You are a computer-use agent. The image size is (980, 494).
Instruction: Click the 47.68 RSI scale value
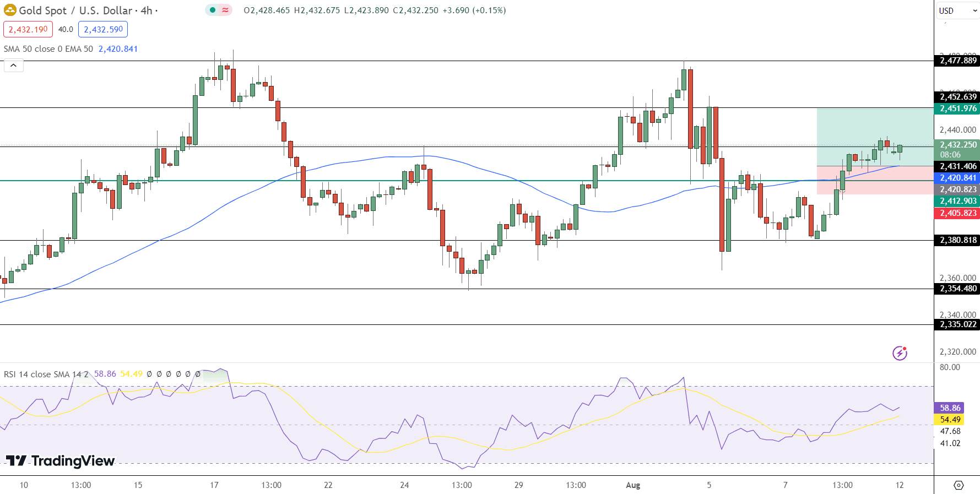(x=950, y=431)
